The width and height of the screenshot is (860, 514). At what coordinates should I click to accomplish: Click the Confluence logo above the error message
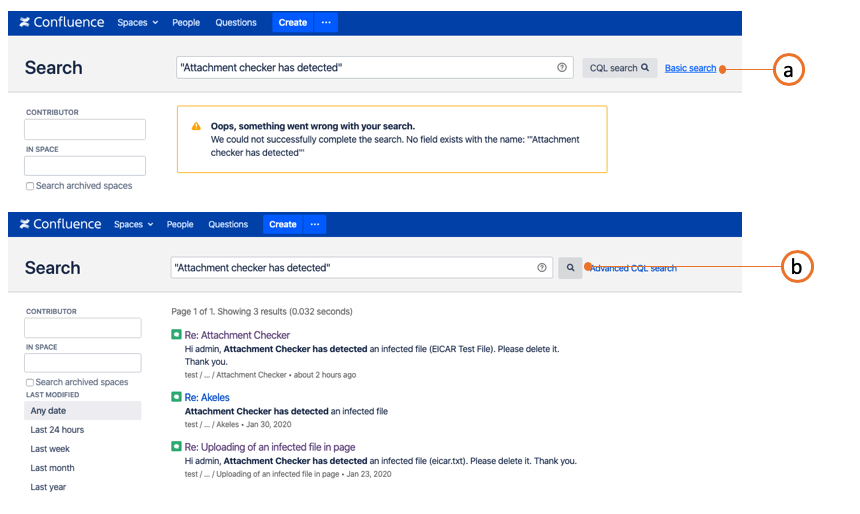[x=60, y=22]
